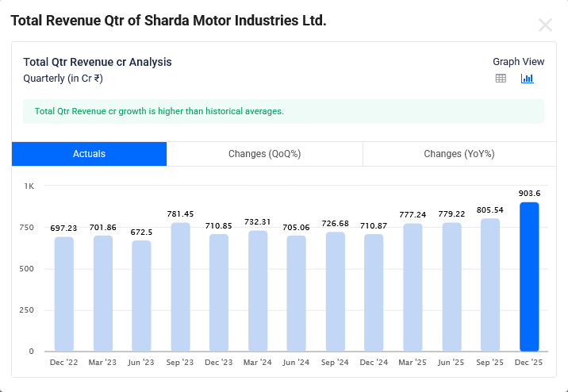This screenshot has height=392, width=568.
Task: Close the Total Revenue dialog
Action: click(x=545, y=25)
